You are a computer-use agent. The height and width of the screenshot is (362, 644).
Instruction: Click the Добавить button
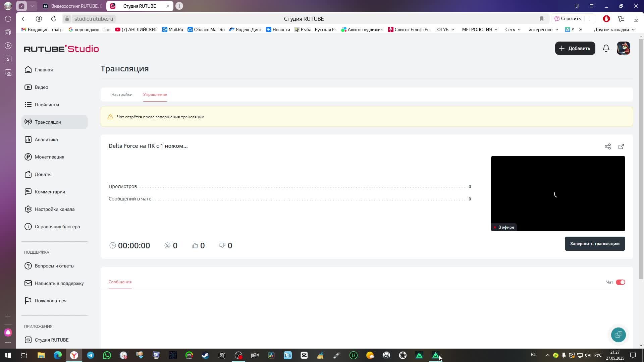pyautogui.click(x=575, y=48)
